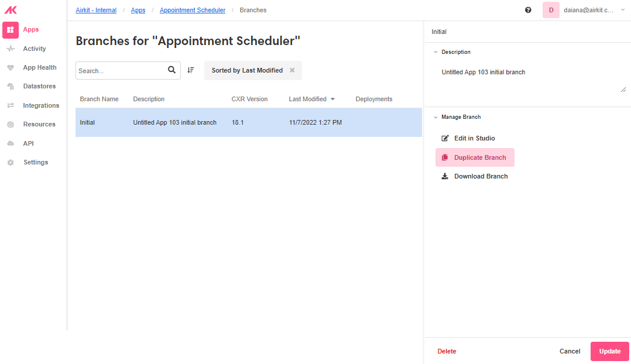
Task: Open Datastores page
Action: pos(39,86)
